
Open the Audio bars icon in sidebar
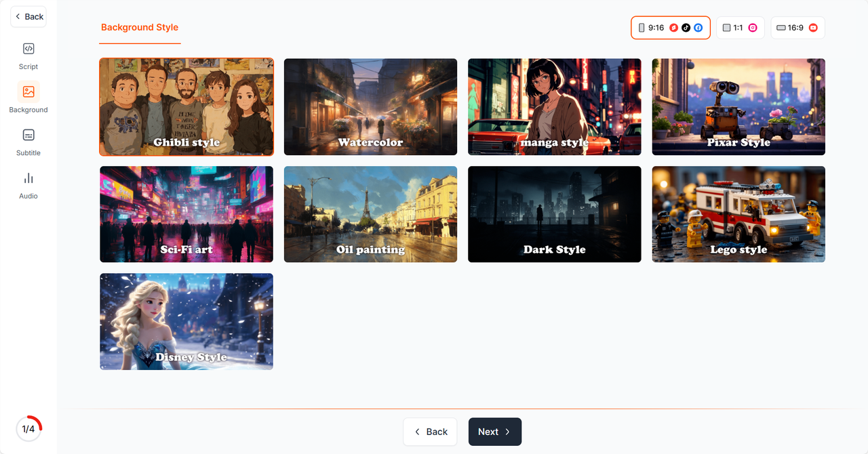28,178
